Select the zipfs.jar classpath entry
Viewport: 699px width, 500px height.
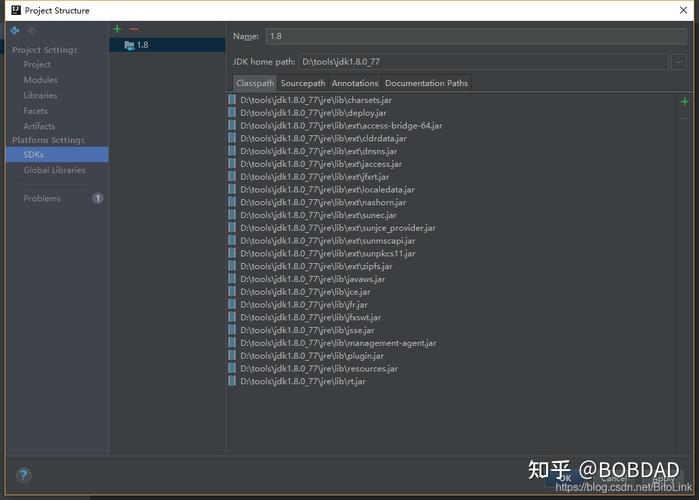pyautogui.click(x=317, y=266)
